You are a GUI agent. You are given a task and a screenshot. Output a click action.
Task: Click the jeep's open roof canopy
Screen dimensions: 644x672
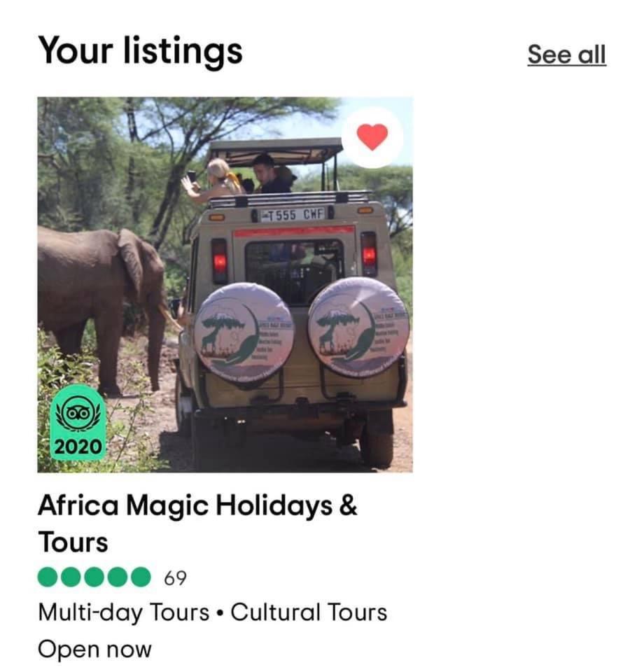[275, 148]
